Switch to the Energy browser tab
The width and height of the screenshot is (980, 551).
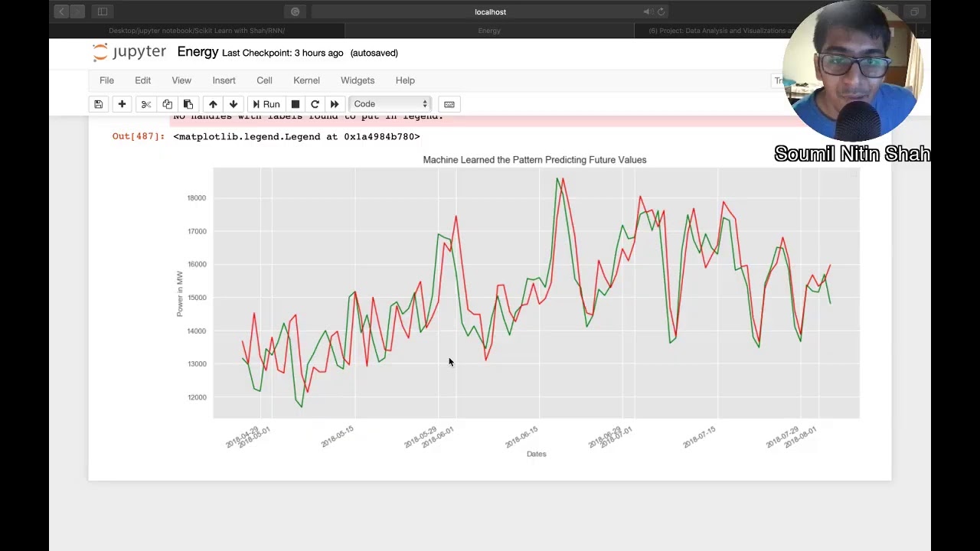pos(489,31)
